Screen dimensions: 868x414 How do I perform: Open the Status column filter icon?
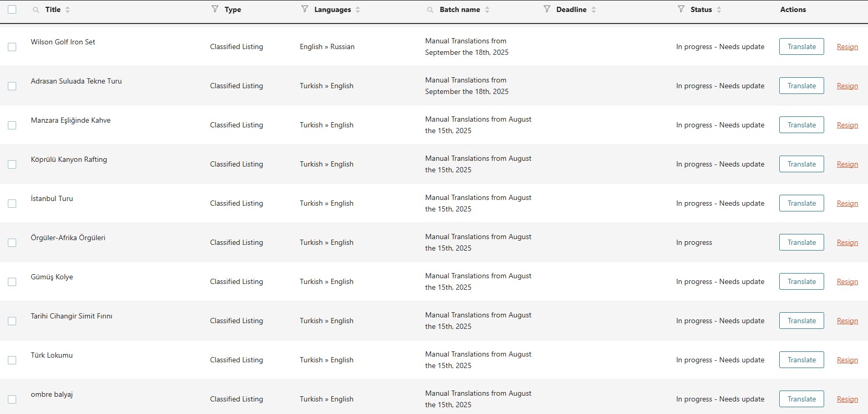(x=681, y=9)
